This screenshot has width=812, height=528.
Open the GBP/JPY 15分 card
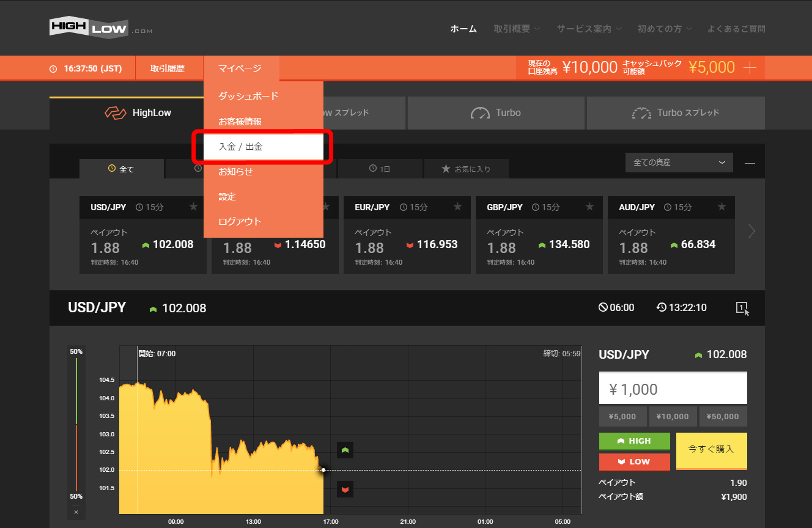pos(539,235)
